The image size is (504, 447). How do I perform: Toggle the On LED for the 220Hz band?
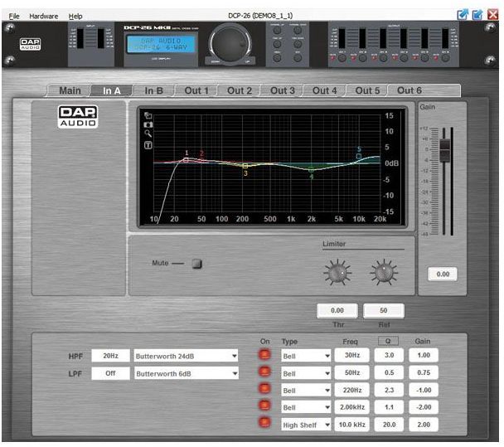pos(265,390)
